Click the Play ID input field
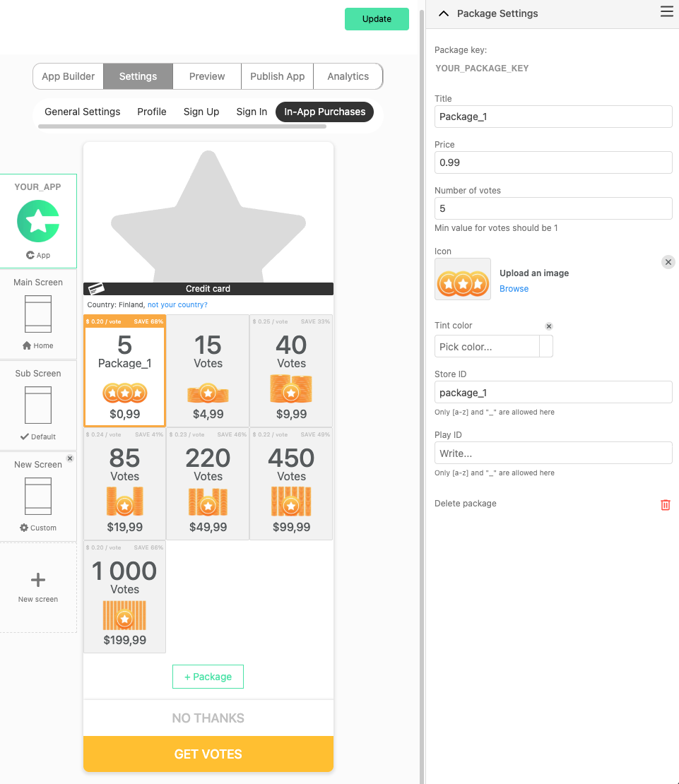The width and height of the screenshot is (679, 784). tap(553, 453)
